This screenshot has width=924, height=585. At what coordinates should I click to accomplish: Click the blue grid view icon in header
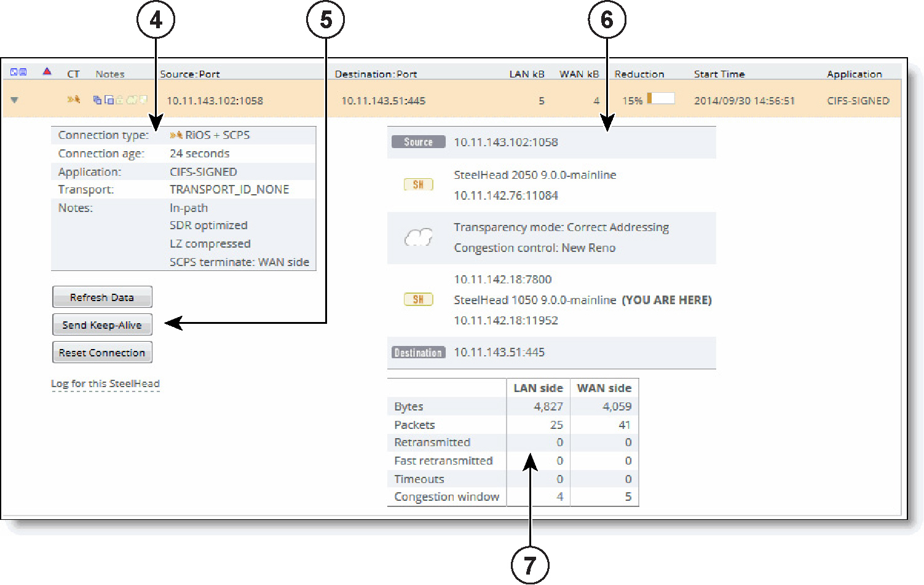point(23,71)
